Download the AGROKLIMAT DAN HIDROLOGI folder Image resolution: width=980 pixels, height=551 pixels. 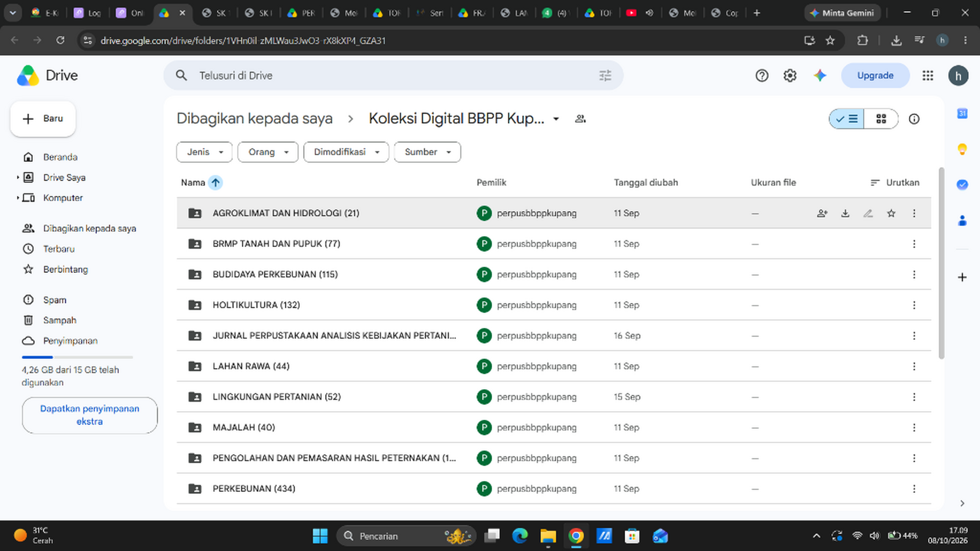845,214
